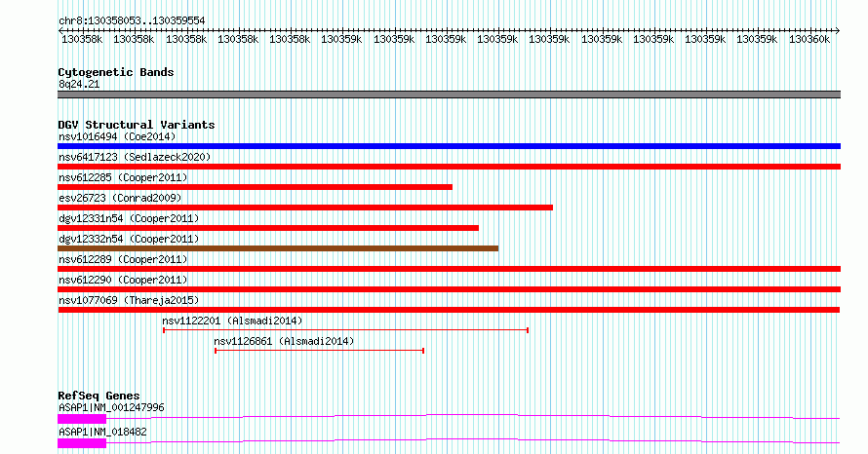Click the right arrow end of the ruler
This screenshot has width=868, height=454.
click(x=837, y=31)
